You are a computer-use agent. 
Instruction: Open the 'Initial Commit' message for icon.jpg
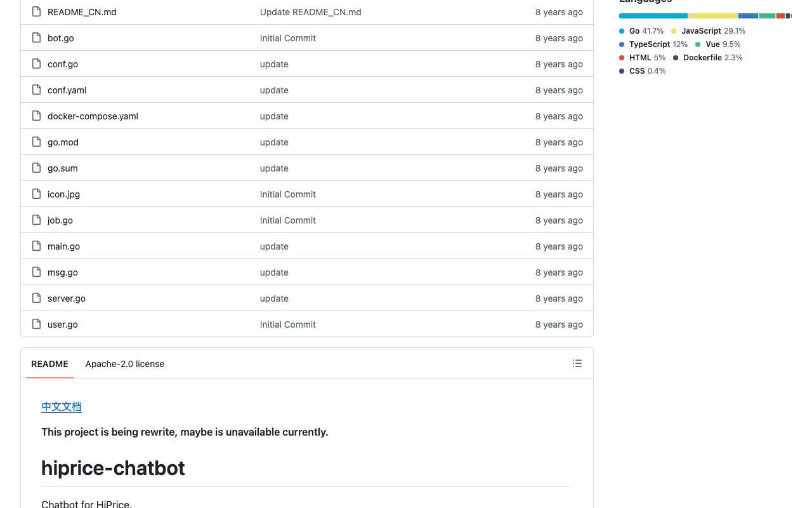point(288,194)
